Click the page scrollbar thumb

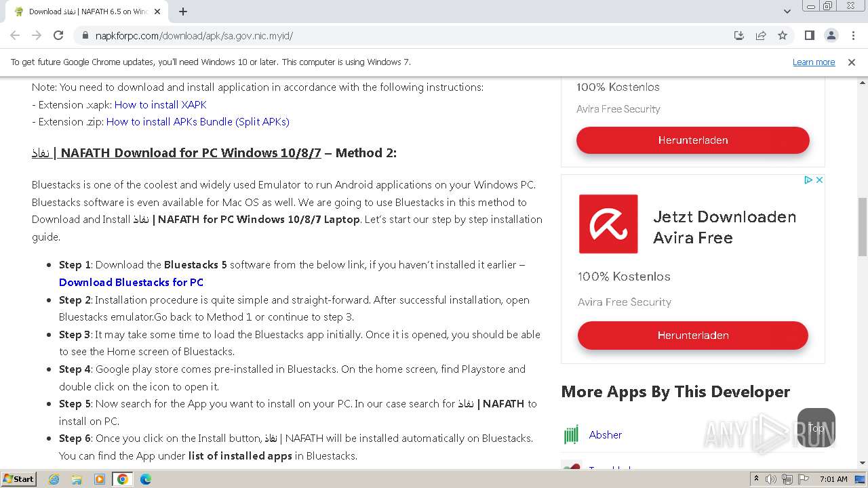(863, 228)
